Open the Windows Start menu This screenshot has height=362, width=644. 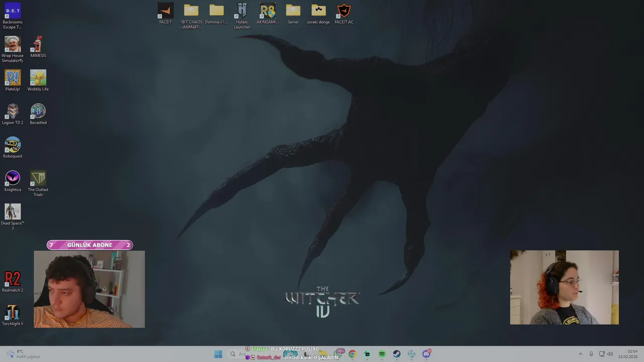point(218,354)
